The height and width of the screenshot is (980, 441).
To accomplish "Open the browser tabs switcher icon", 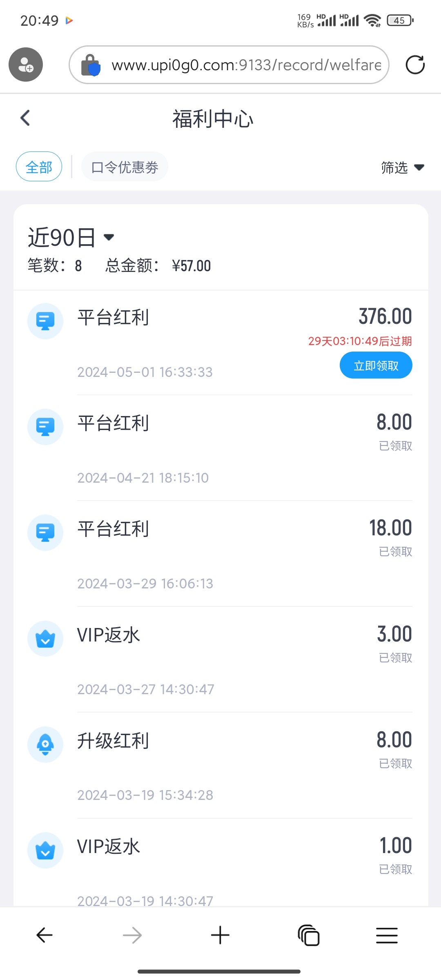I will pyautogui.click(x=308, y=935).
